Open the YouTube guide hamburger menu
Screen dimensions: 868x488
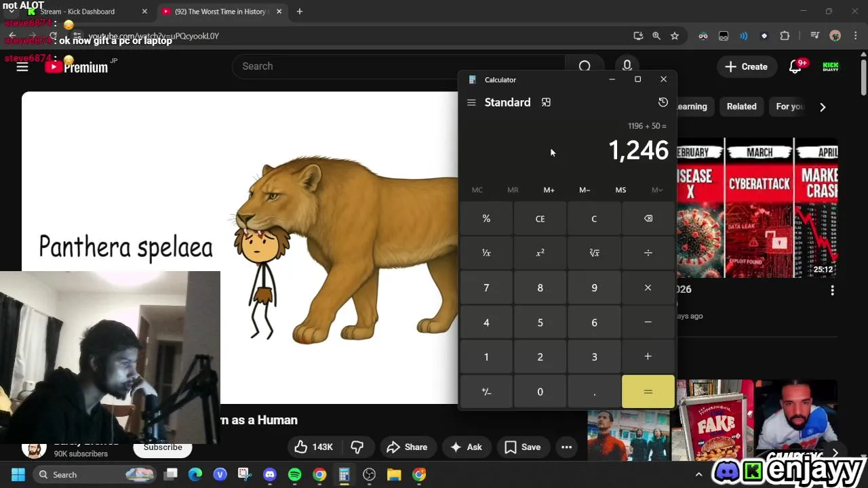click(x=22, y=66)
